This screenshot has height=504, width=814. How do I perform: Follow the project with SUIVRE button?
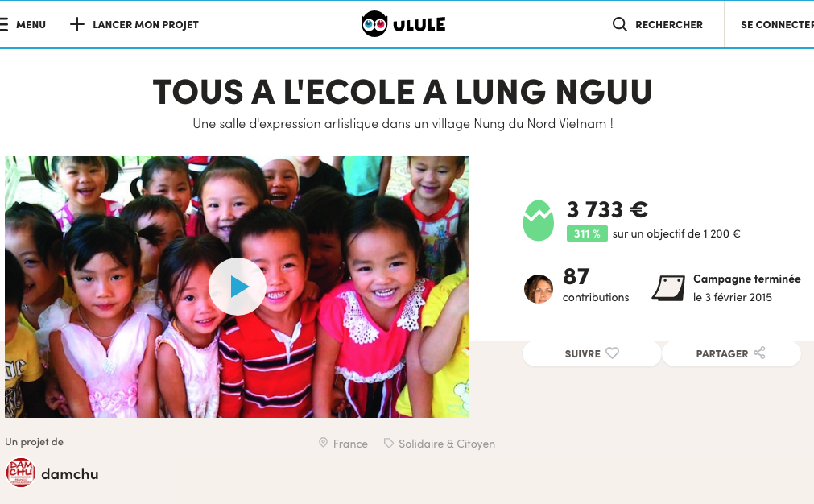tap(592, 353)
